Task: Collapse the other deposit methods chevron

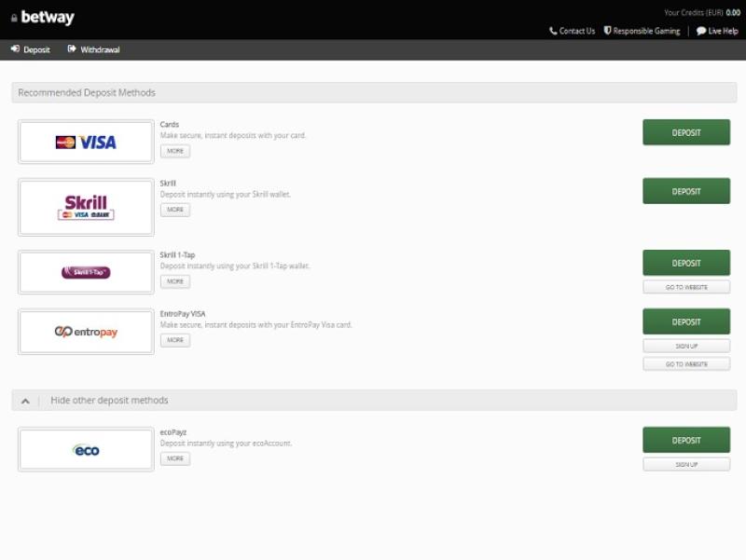Action: 25,401
